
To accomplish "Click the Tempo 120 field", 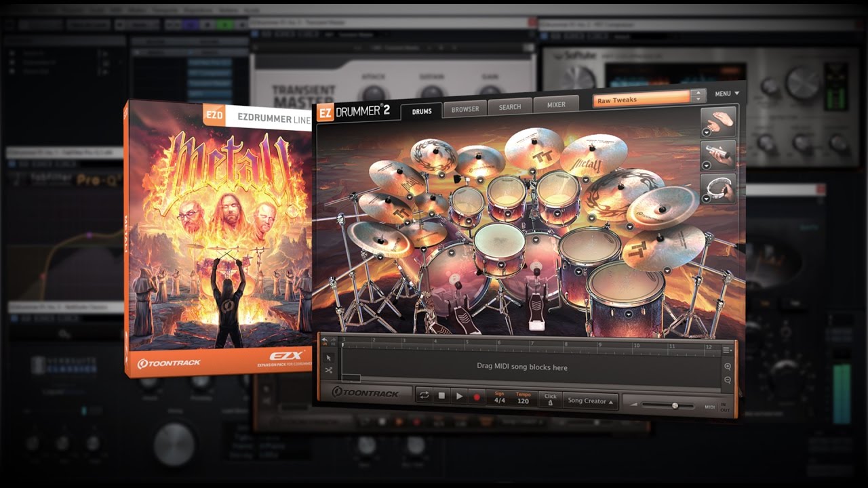I will click(523, 399).
